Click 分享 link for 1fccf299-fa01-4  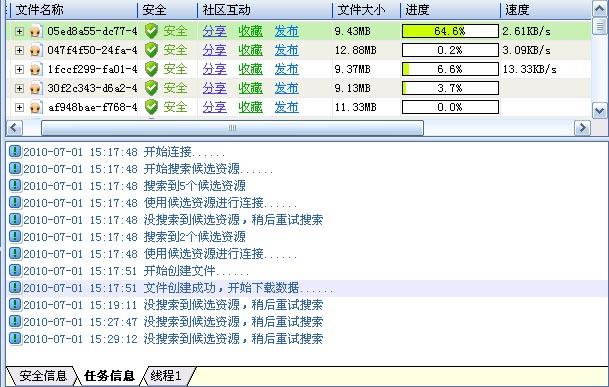coord(214,69)
